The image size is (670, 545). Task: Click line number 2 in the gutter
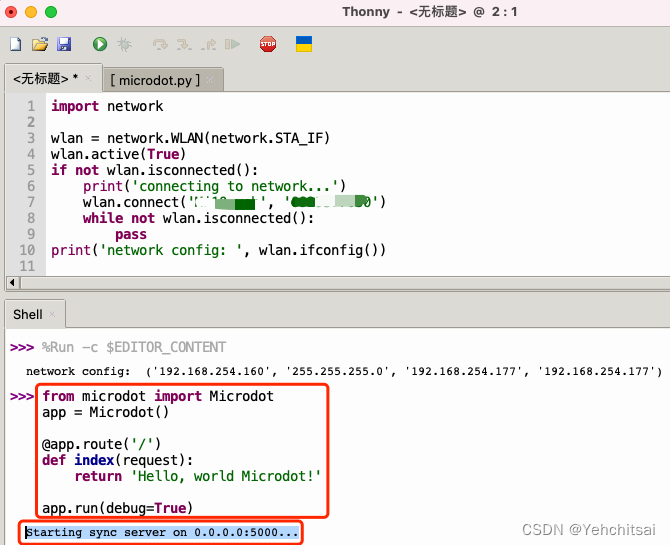31,122
